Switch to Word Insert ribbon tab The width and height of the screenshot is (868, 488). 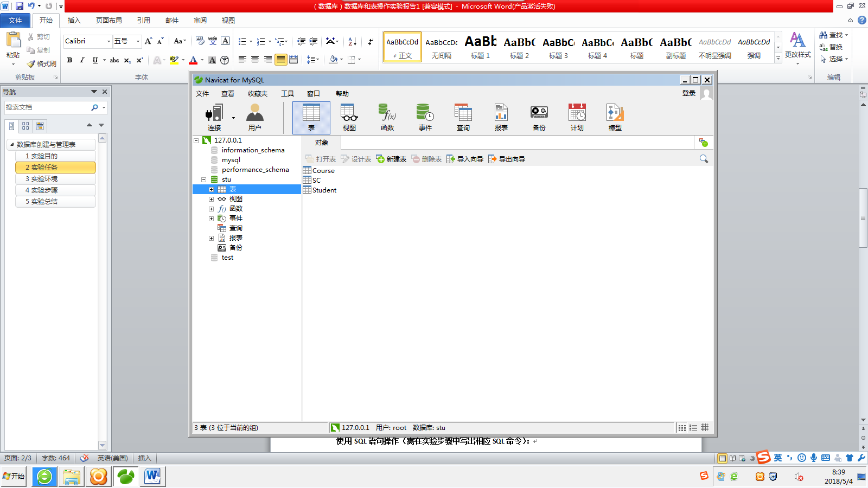[x=74, y=21]
